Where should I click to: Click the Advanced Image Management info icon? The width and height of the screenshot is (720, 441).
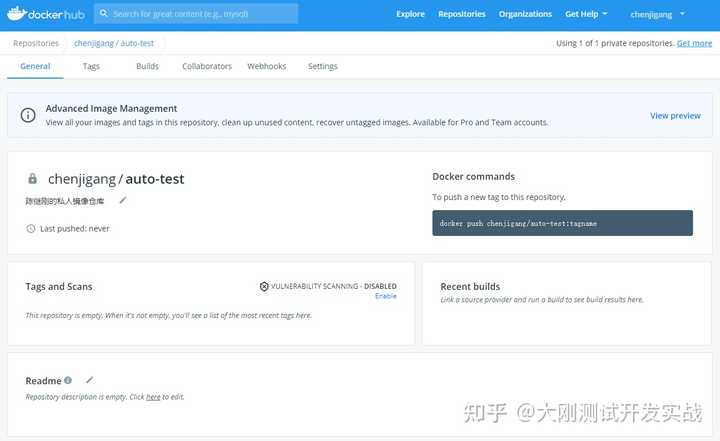pos(28,115)
